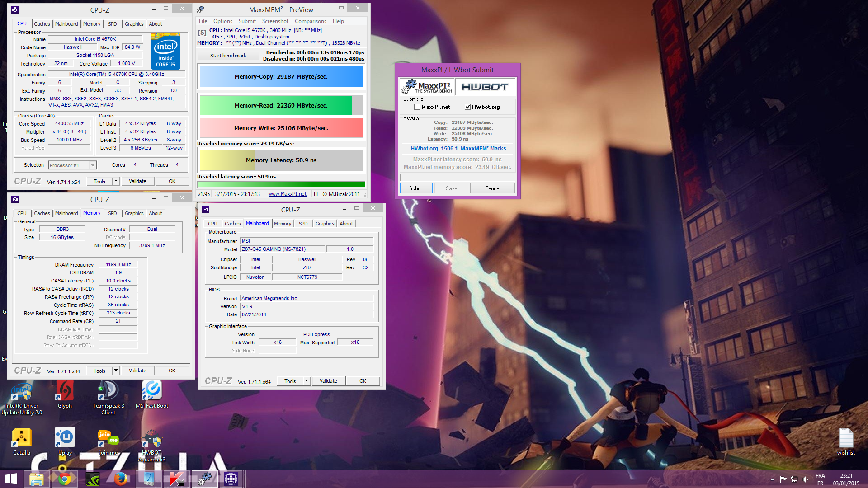Image resolution: width=868 pixels, height=488 pixels.
Task: Open Action Center flag in tray
Action: 783,479
